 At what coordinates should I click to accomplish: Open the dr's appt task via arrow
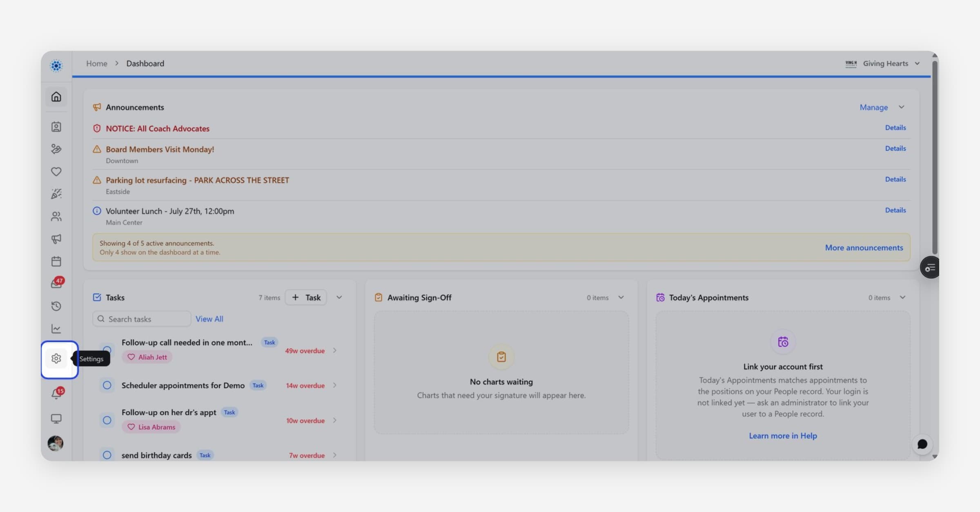(335, 420)
